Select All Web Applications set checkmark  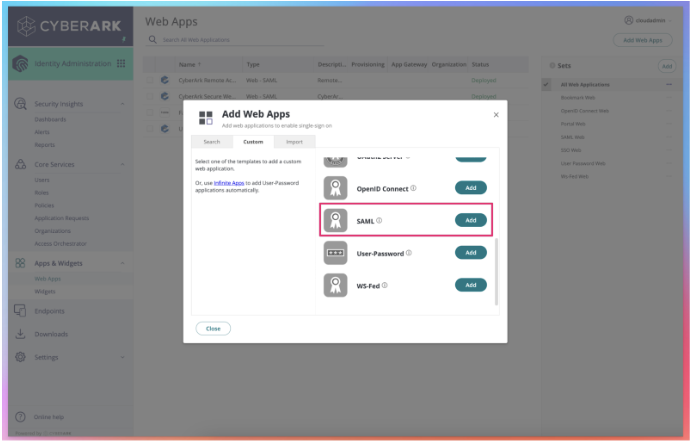click(546, 84)
